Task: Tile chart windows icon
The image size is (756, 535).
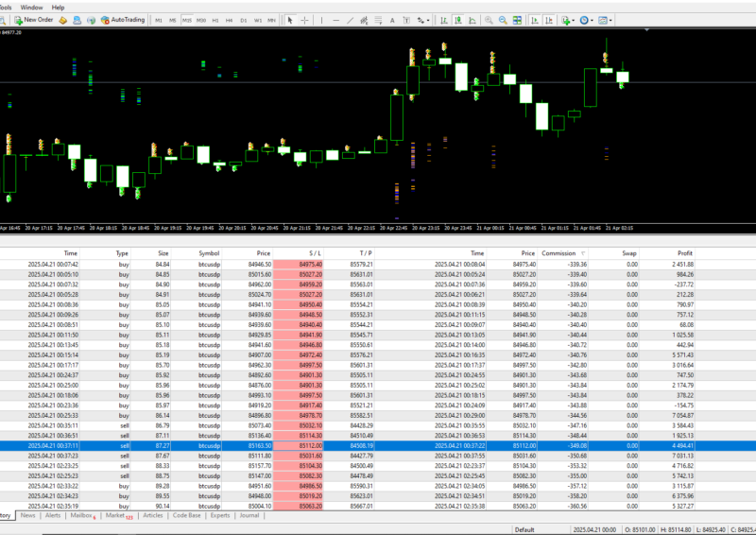Action: [517, 19]
